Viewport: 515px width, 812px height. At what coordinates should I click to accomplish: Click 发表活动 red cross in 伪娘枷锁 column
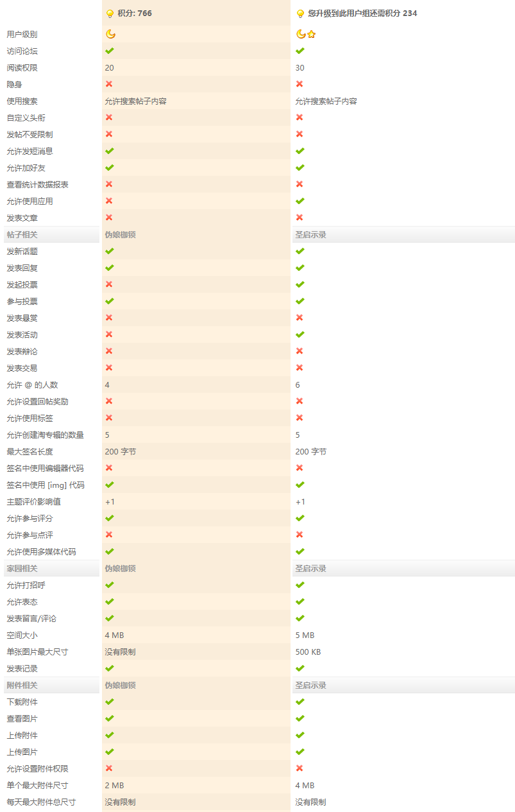[109, 334]
